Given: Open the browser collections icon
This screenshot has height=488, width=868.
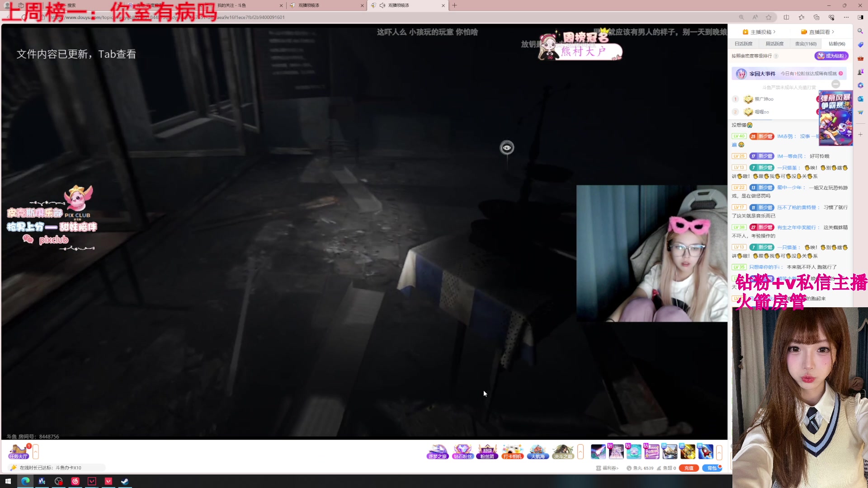Looking at the screenshot, I should 816,17.
